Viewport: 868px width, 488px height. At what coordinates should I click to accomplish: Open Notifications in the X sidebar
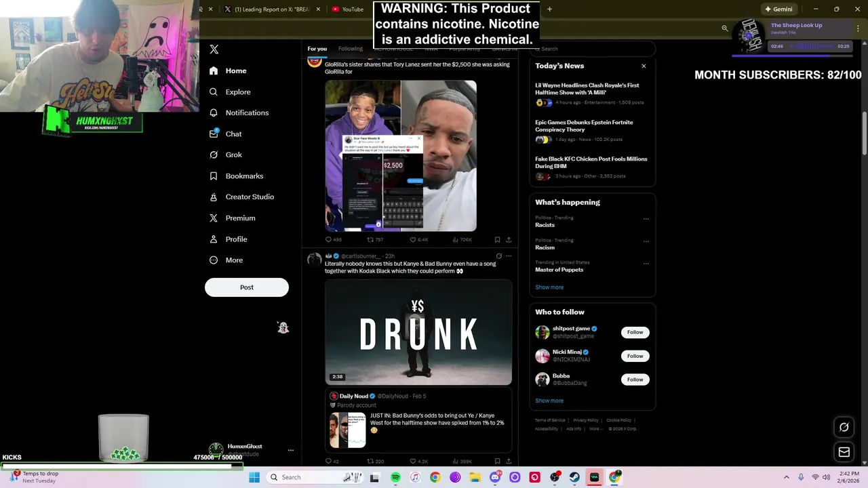pos(239,113)
